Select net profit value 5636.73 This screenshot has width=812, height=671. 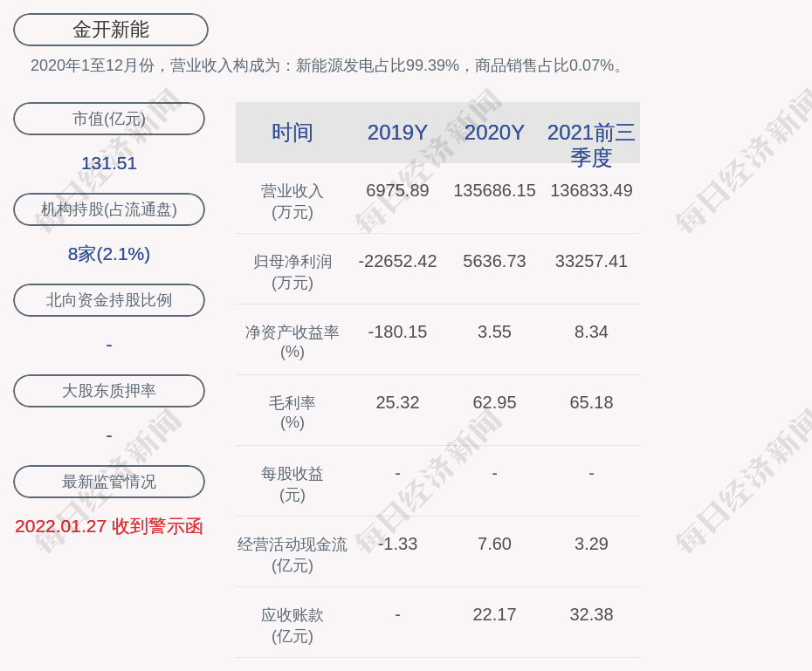tap(494, 261)
